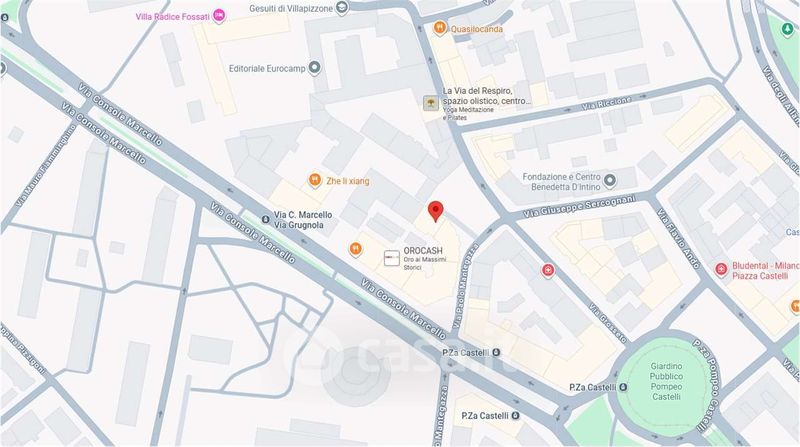Screen dimensions: 800x447
Task: Click the Giardino Pubblico Pompeo Castelli label
Action: (666, 381)
